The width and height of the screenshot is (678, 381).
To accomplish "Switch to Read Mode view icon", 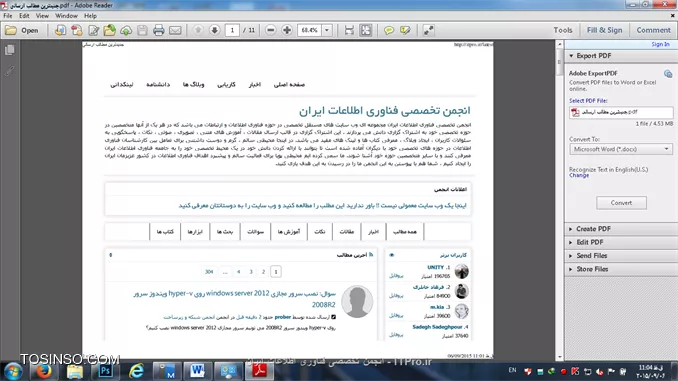I will (428, 30).
